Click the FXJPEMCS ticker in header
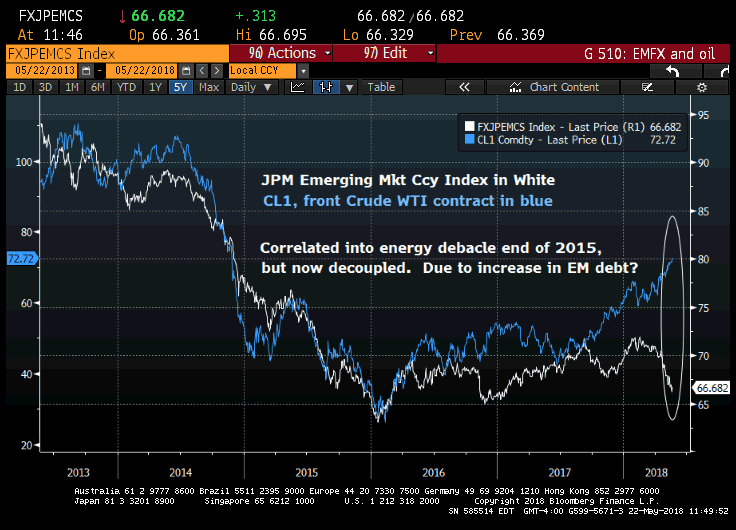 [50, 16]
